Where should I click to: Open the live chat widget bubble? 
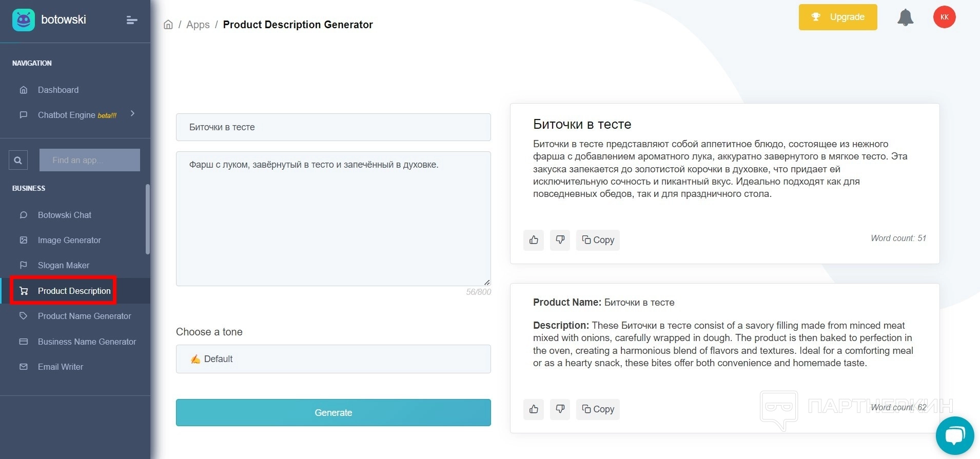point(954,436)
